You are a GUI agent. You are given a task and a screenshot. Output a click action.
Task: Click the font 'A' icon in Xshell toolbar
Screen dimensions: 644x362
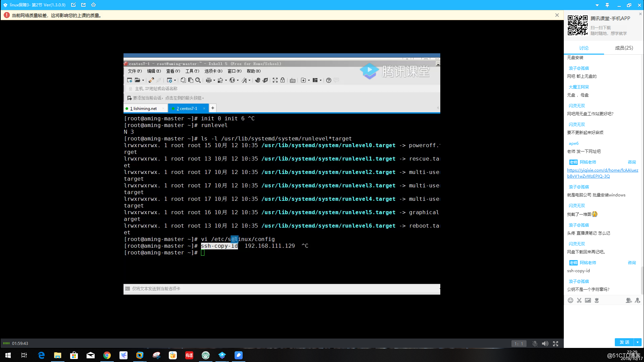[x=244, y=80]
